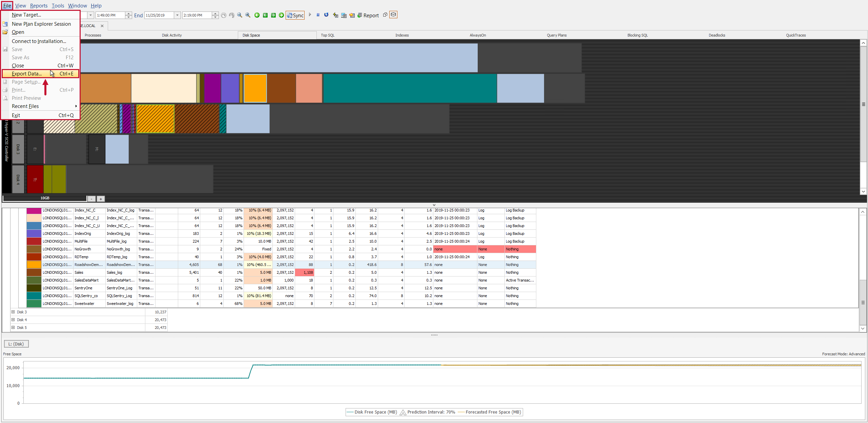Pause playback using the pause icon
Viewport: 868px width, 423px height.
[x=318, y=15]
